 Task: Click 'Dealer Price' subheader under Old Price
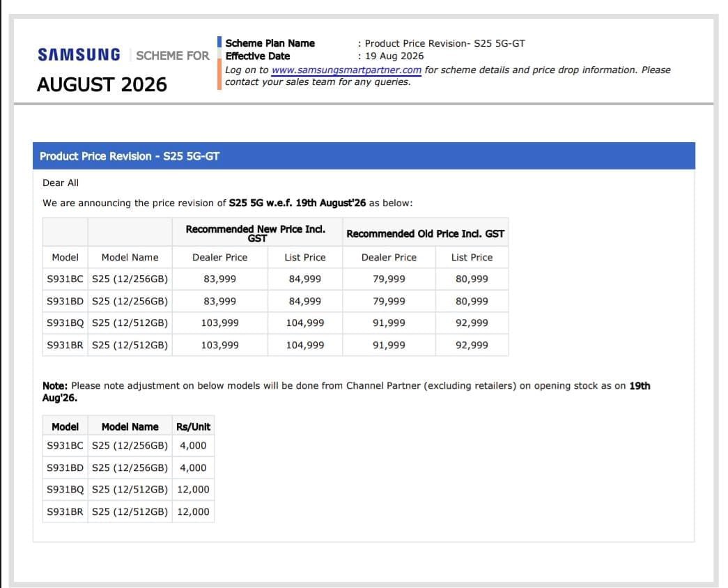point(389,257)
